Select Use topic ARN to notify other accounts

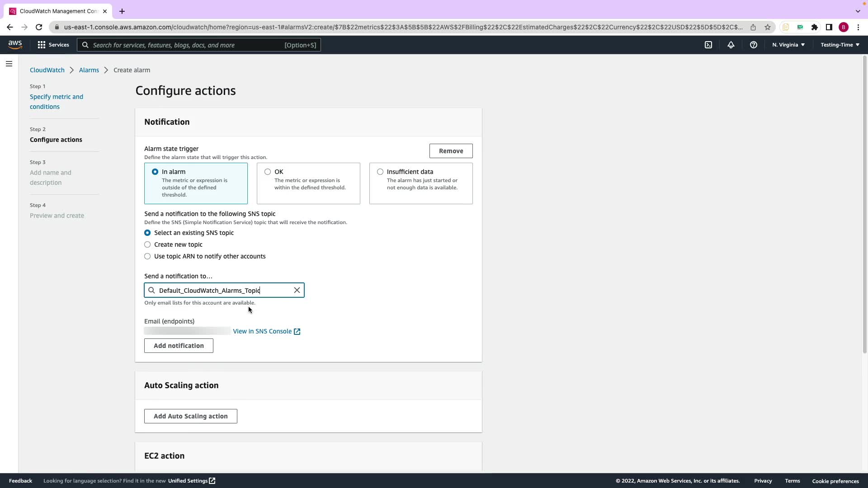point(147,256)
